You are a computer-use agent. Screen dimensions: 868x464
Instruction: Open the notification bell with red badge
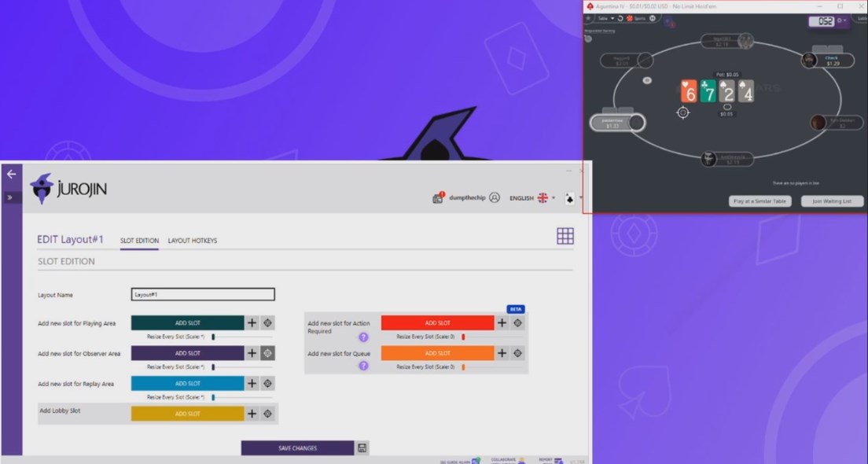click(x=439, y=197)
